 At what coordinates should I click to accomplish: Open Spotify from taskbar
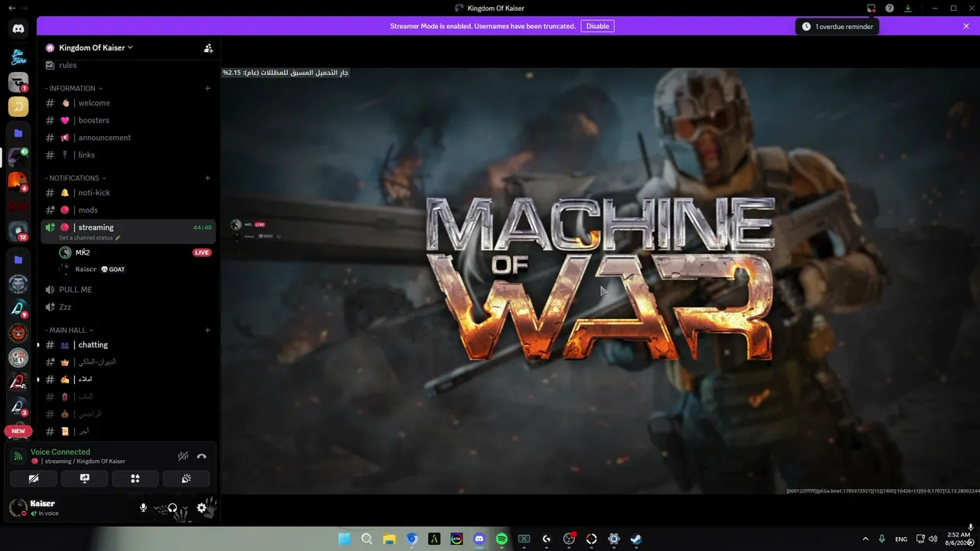(501, 539)
